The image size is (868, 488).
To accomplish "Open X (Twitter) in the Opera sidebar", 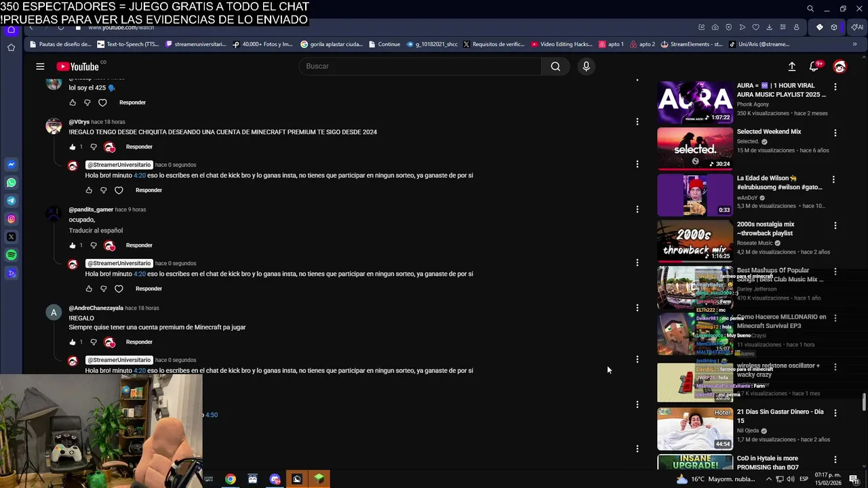I will [12, 237].
